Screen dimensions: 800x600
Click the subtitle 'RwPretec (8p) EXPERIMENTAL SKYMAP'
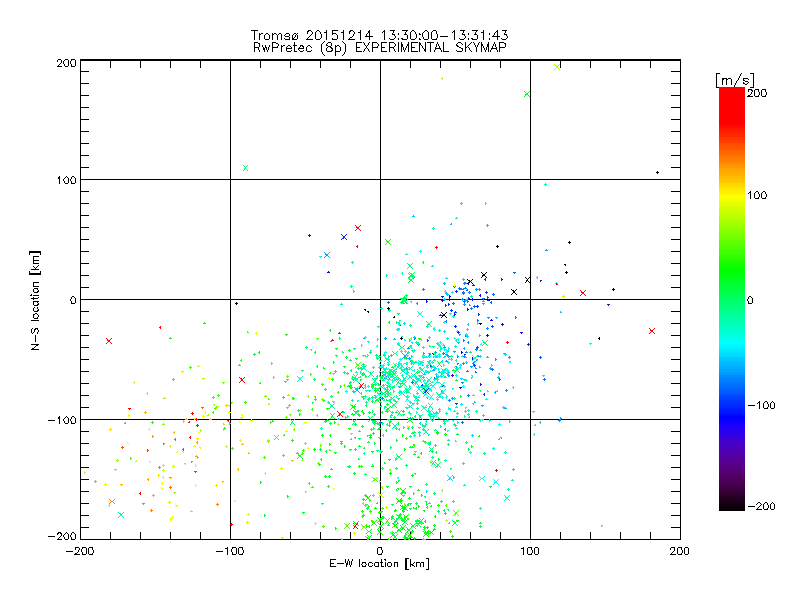[380, 48]
